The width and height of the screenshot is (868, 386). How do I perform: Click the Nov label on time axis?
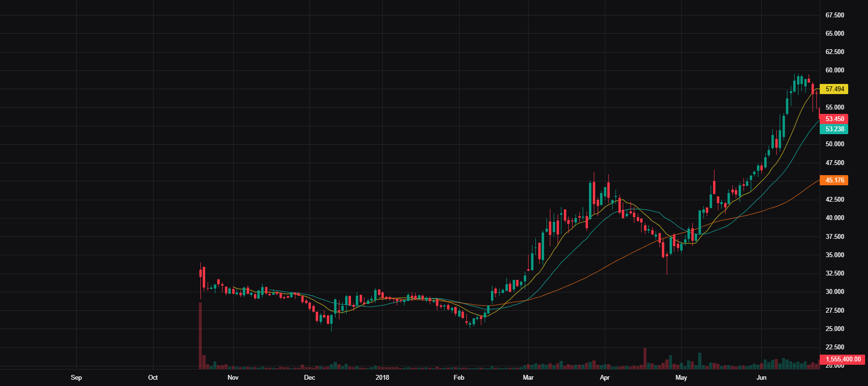233,377
